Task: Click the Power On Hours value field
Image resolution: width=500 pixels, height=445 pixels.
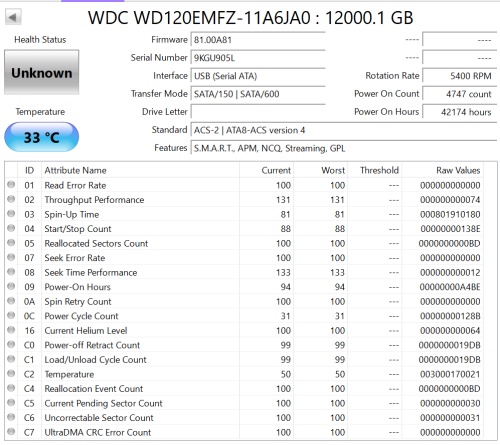Action: point(460,112)
